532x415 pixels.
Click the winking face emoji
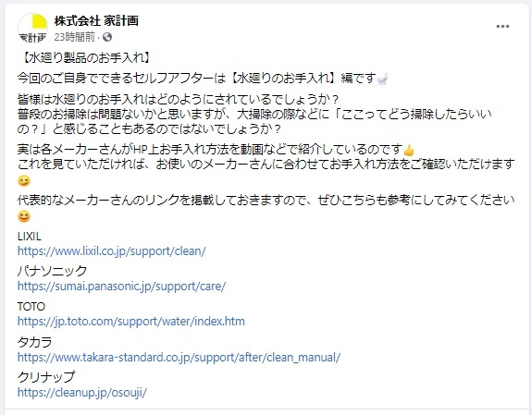point(24,181)
